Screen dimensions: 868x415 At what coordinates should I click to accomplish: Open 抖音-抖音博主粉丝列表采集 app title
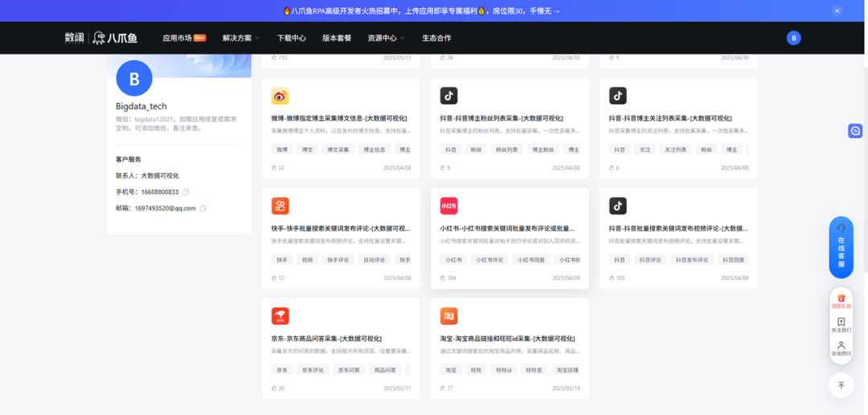click(502, 118)
